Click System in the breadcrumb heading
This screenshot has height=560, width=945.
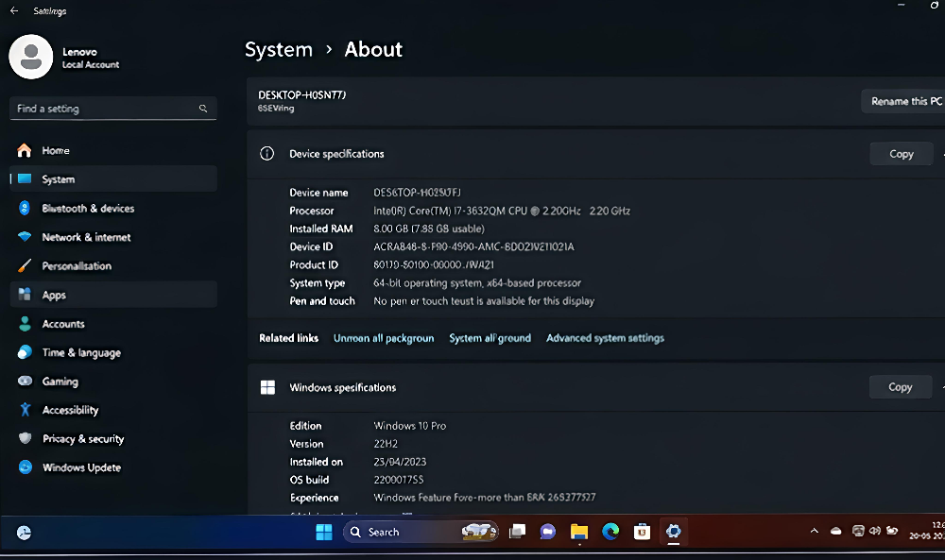tap(279, 49)
